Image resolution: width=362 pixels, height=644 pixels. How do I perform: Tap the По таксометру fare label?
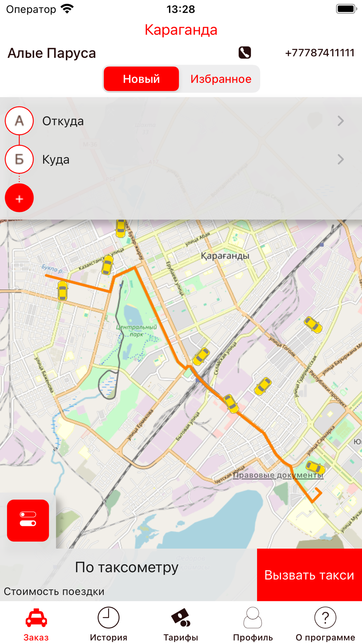[x=127, y=567]
